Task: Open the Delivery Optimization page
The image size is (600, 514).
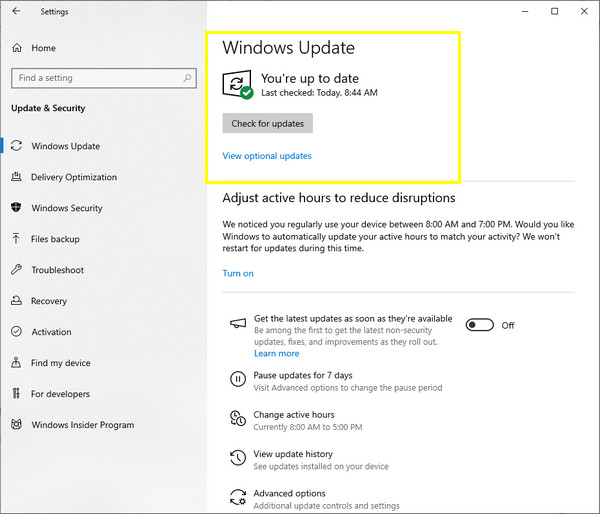Action: pyautogui.click(x=74, y=177)
